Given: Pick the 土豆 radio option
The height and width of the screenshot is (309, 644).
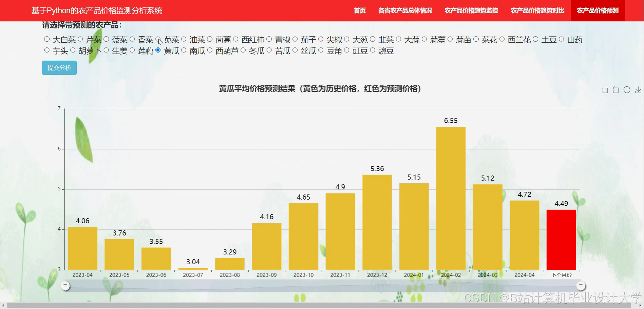Looking at the screenshot, I should click(535, 39).
